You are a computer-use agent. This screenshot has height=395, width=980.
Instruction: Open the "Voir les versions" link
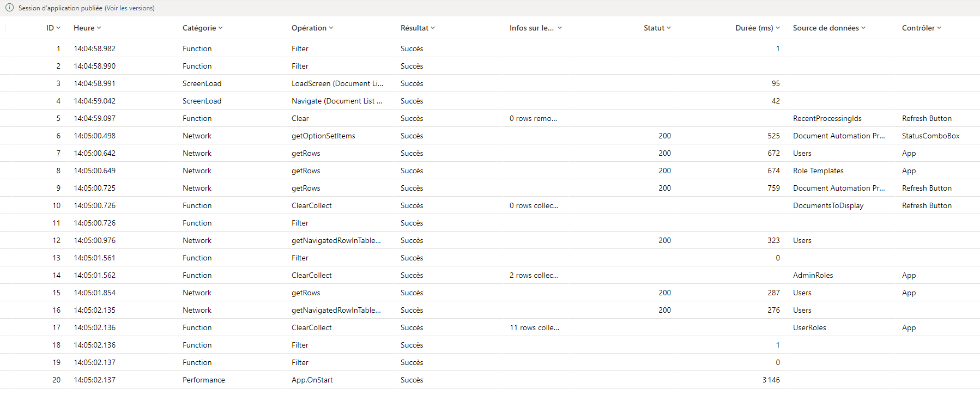coord(130,8)
